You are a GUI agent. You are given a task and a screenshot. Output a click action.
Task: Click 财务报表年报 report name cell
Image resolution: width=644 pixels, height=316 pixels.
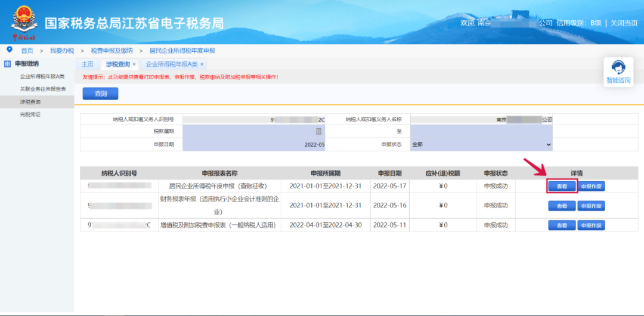click(x=220, y=206)
